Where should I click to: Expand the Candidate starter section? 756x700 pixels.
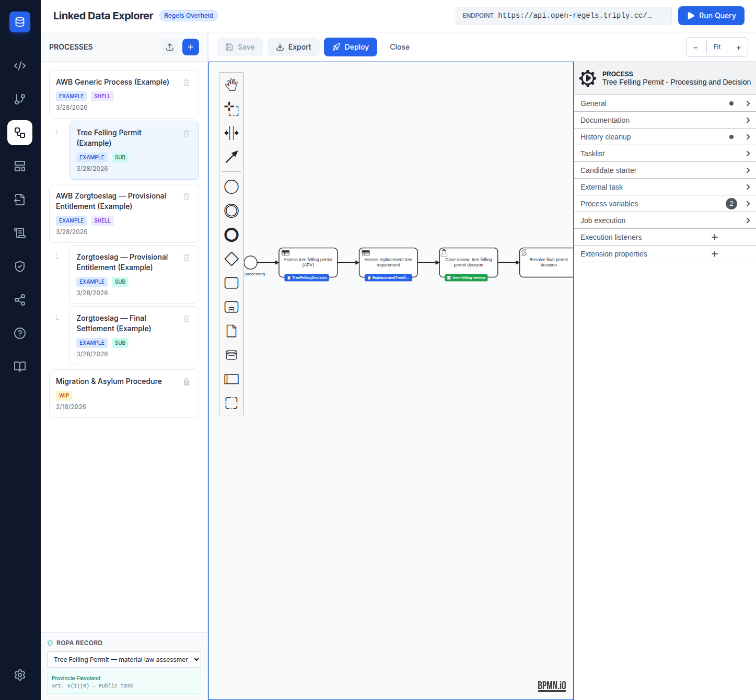point(664,170)
